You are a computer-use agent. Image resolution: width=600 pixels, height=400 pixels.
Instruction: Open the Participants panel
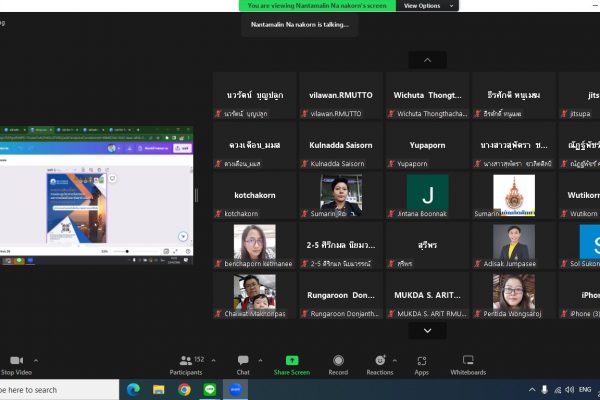click(186, 365)
